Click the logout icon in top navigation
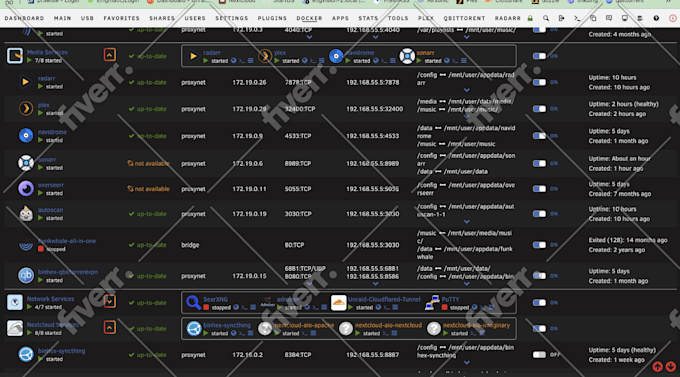The width and height of the screenshot is (680, 377). click(561, 18)
